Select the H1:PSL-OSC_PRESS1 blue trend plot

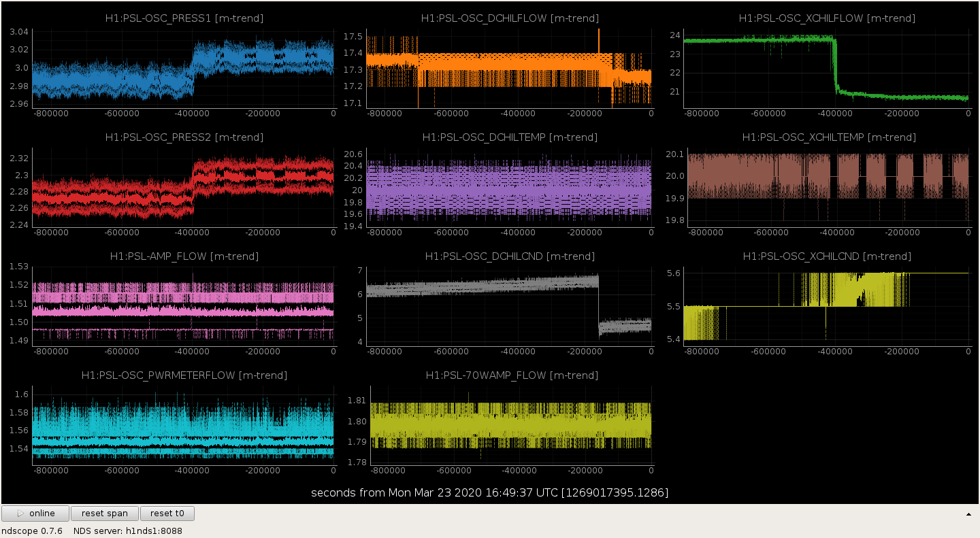point(183,67)
